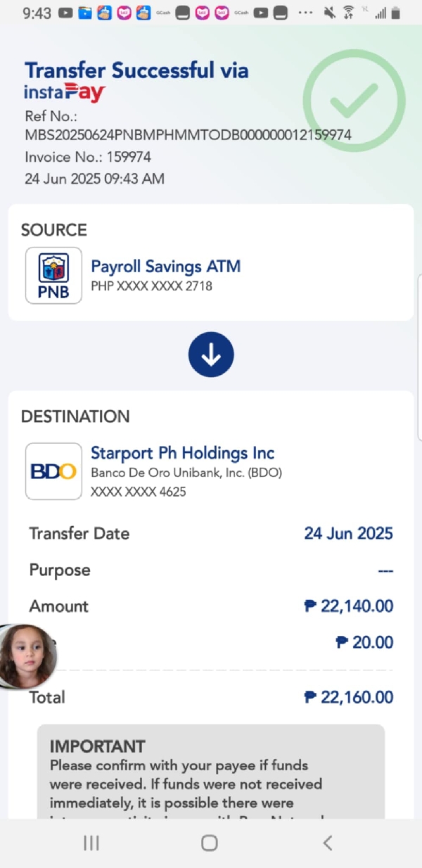Tap the floating chat head bubble

27,656
